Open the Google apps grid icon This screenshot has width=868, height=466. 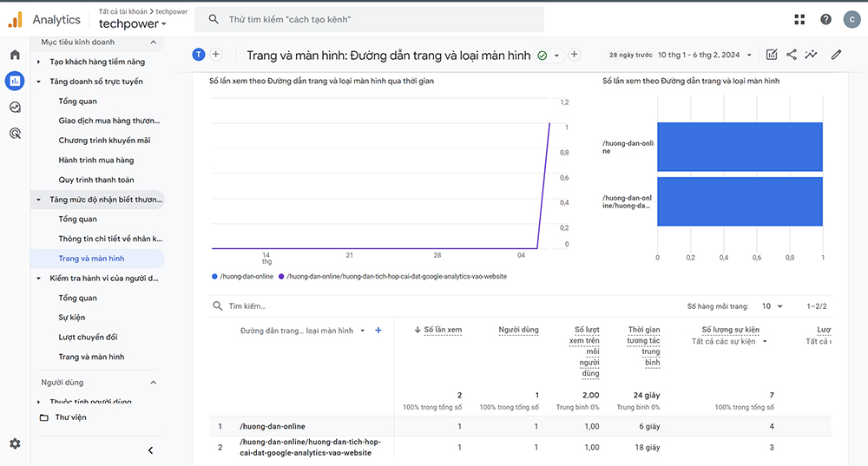[x=799, y=19]
